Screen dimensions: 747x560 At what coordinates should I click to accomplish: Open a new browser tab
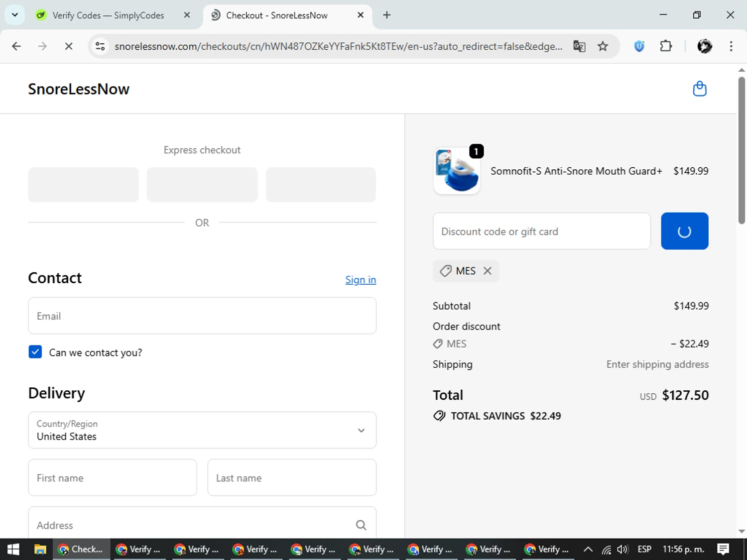[387, 15]
